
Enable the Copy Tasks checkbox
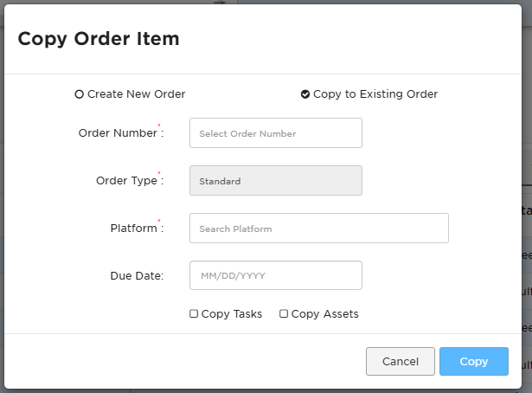point(194,313)
